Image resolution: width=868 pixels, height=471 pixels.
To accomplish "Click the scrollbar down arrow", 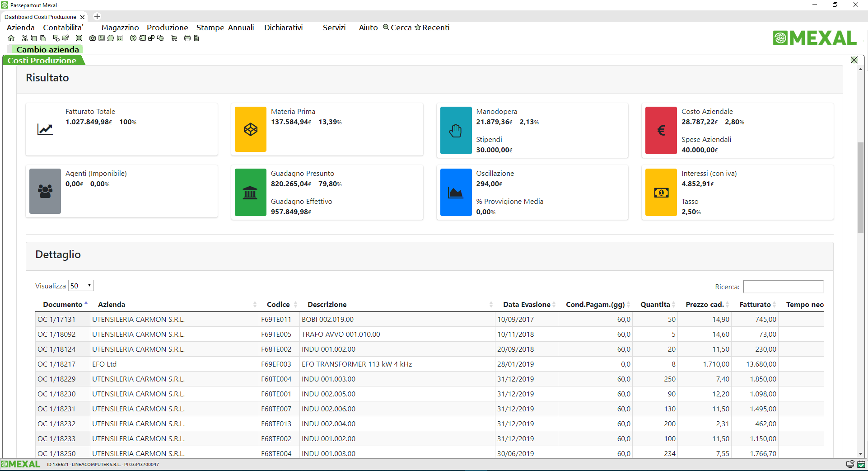I will coord(860,454).
